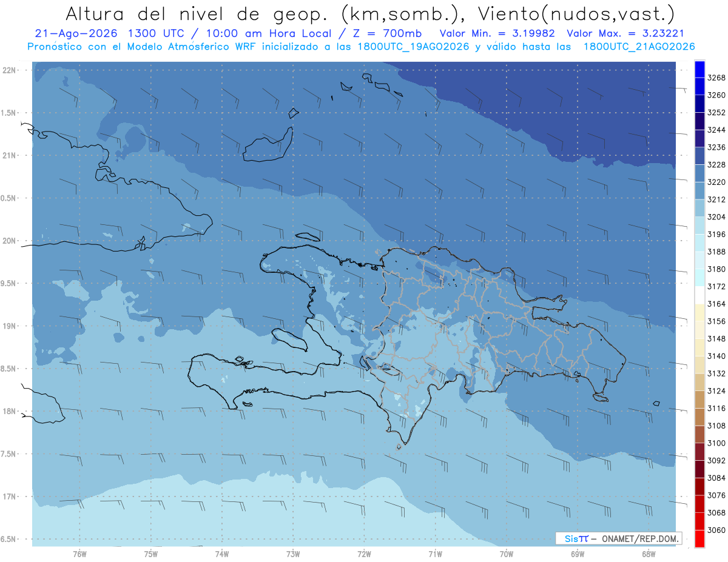Screen dimensions: 728x562
Task: Click the '69W' longitude label
Action: 578,554
